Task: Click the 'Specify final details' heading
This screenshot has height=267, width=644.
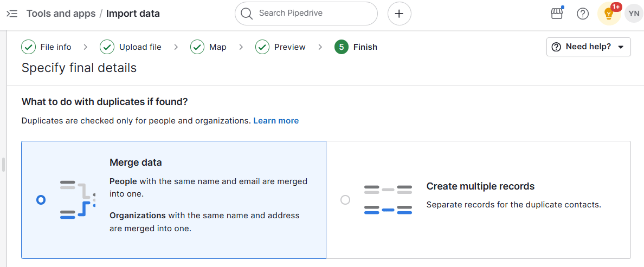Action: point(79,68)
